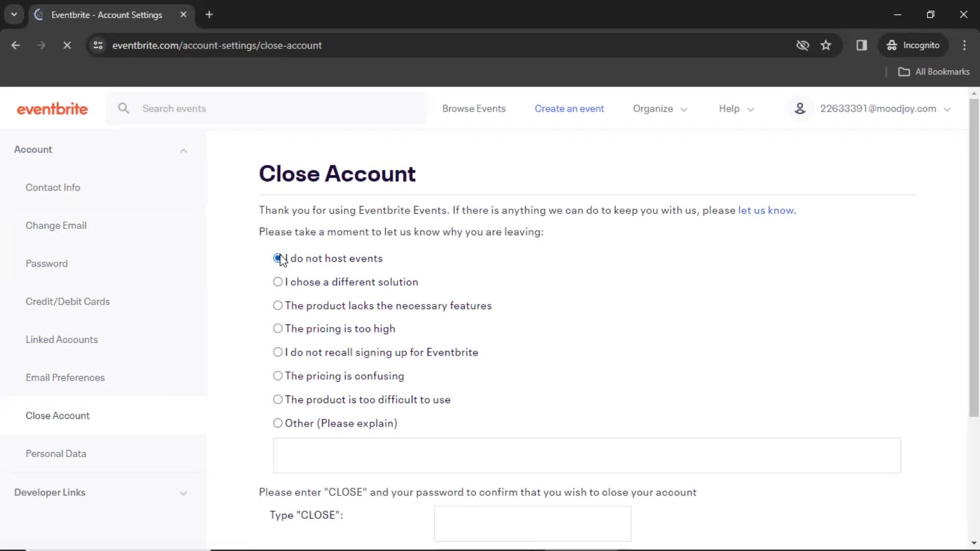This screenshot has height=551, width=980.
Task: Select 'Other (Please explain)' radio button
Action: [278, 423]
